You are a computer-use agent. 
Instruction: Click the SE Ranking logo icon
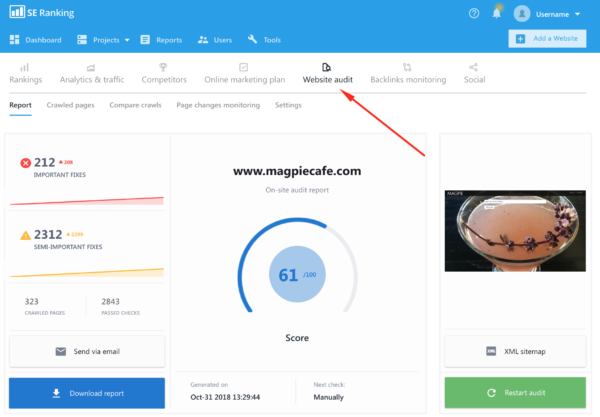17,12
